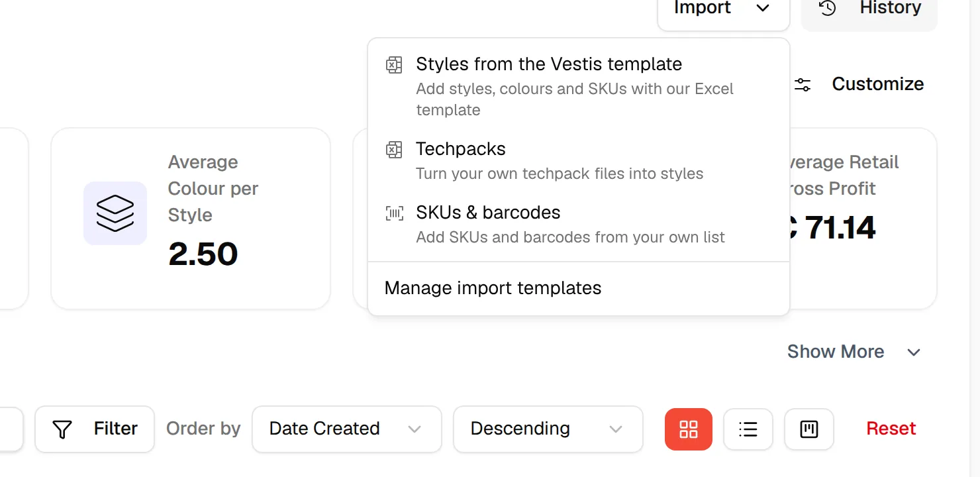Screen dimensions: 980x477
Task: Choose Styles from the Vestis template
Action: point(578,86)
